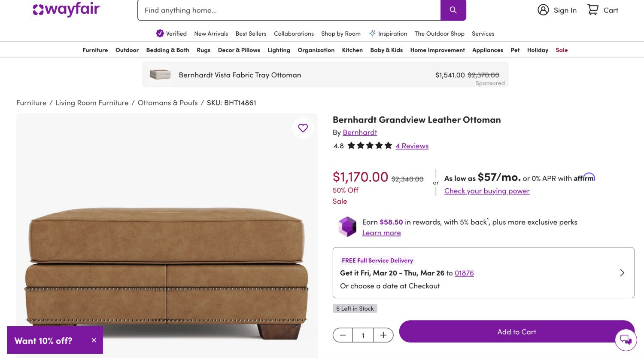644x358 pixels.
Task: Change delivery ZIP code 01876
Action: pos(464,273)
